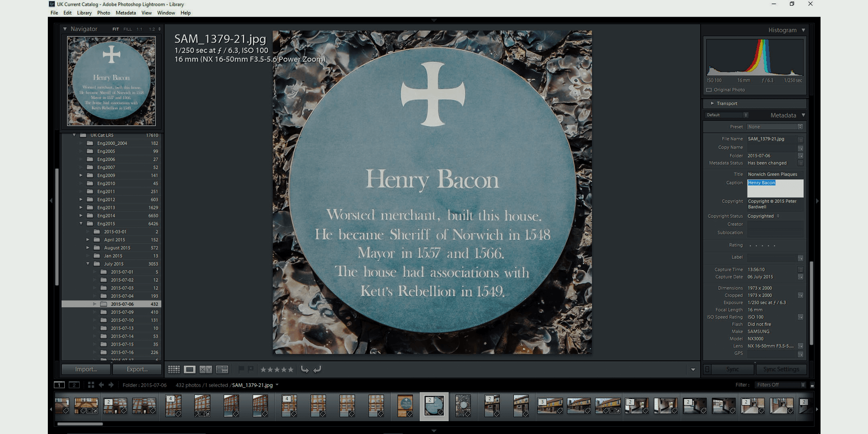Click the Import button
868x434 pixels.
(x=86, y=369)
